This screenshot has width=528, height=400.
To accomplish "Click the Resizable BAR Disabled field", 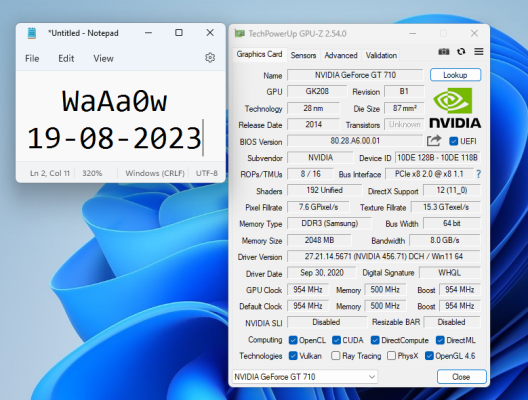I will 452,322.
